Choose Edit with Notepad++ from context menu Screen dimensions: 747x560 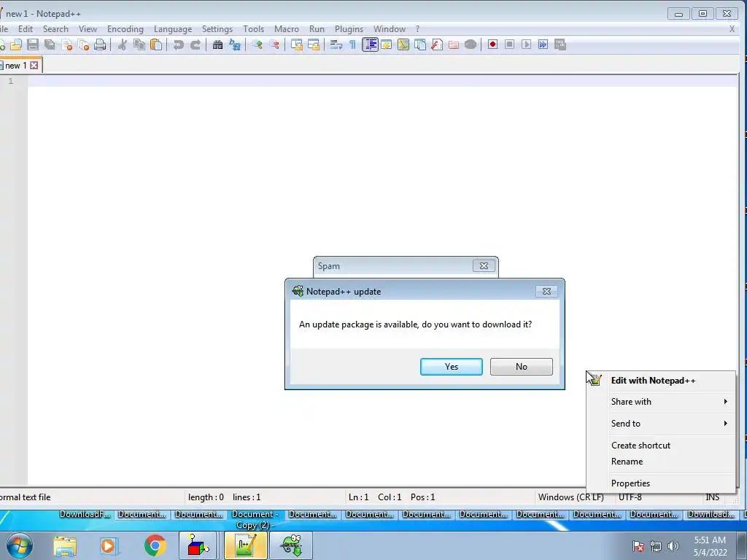pos(661,381)
